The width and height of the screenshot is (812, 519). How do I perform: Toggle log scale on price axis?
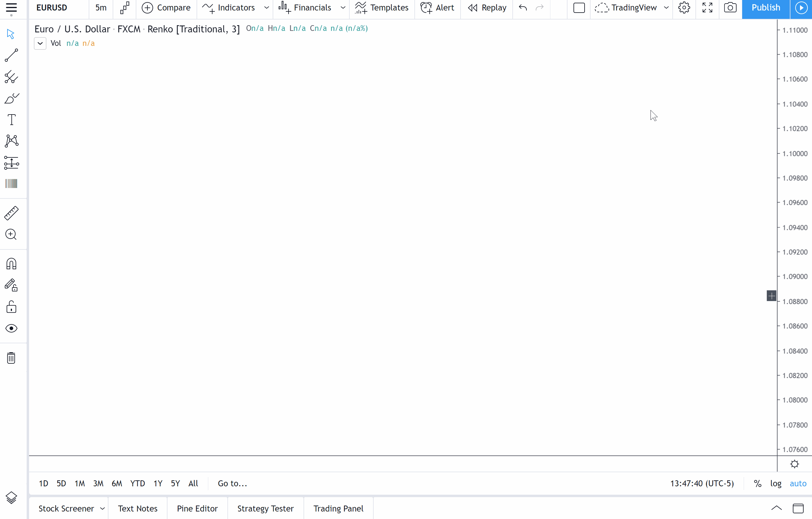(775, 483)
